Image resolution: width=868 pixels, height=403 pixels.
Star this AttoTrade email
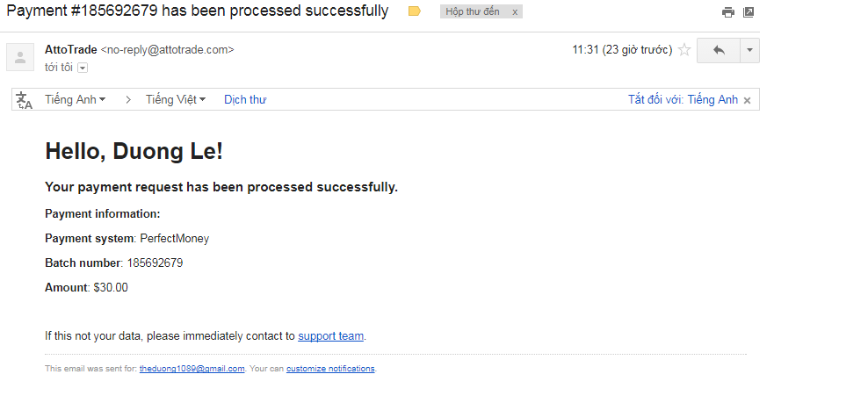click(x=684, y=50)
